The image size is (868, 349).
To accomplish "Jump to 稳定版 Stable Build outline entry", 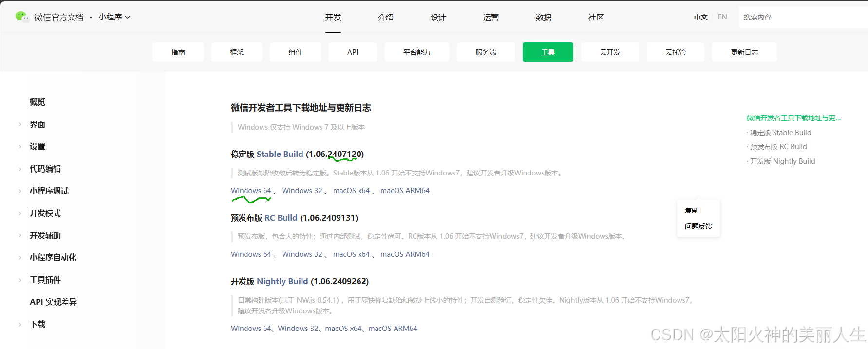I will [x=780, y=133].
